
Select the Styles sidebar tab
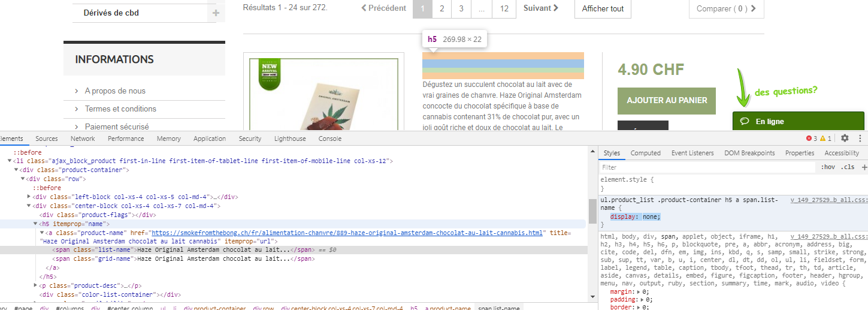pos(612,153)
